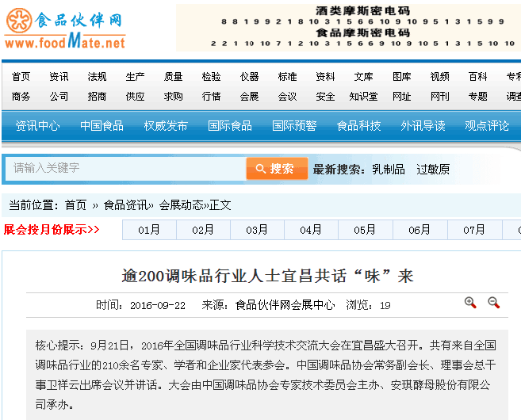Click the 摩斯密电码 banner advertisement
Image resolution: width=521 pixels, height=420 pixels.
(348, 28)
